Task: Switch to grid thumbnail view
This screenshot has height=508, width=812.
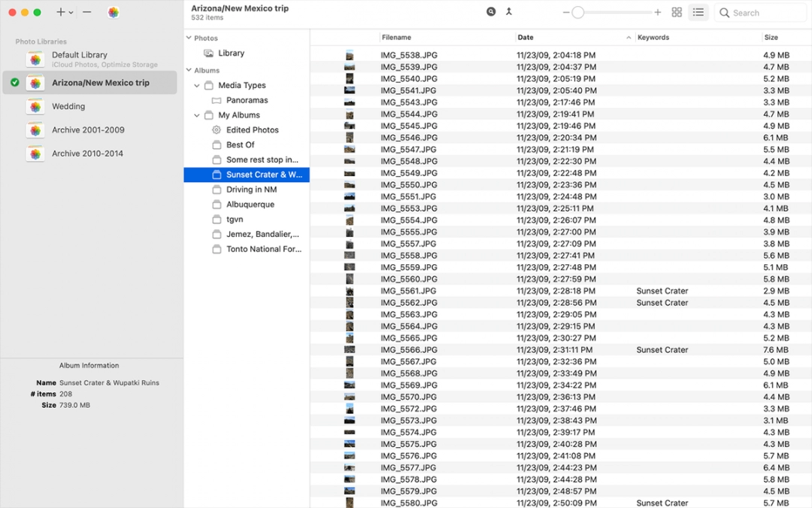Action: 677,12
